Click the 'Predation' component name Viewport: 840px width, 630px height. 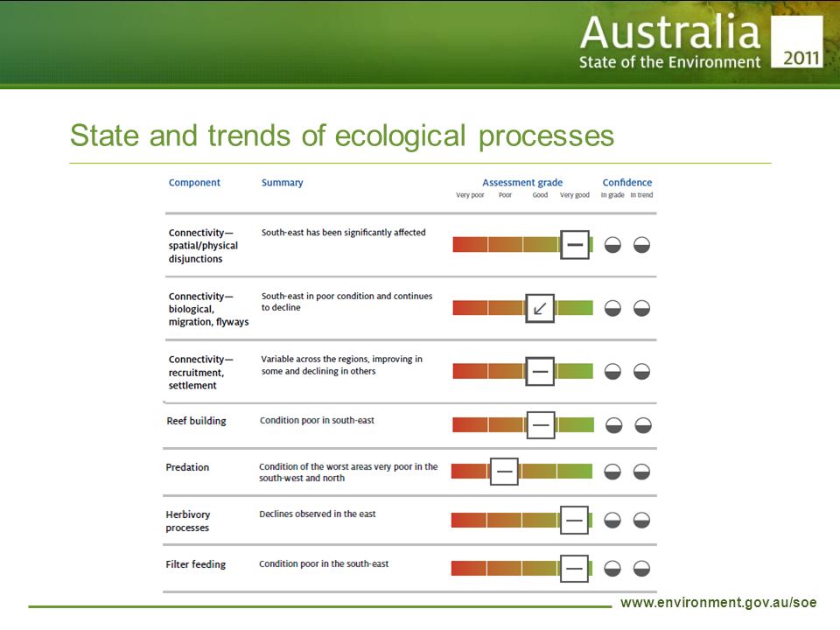(x=187, y=467)
